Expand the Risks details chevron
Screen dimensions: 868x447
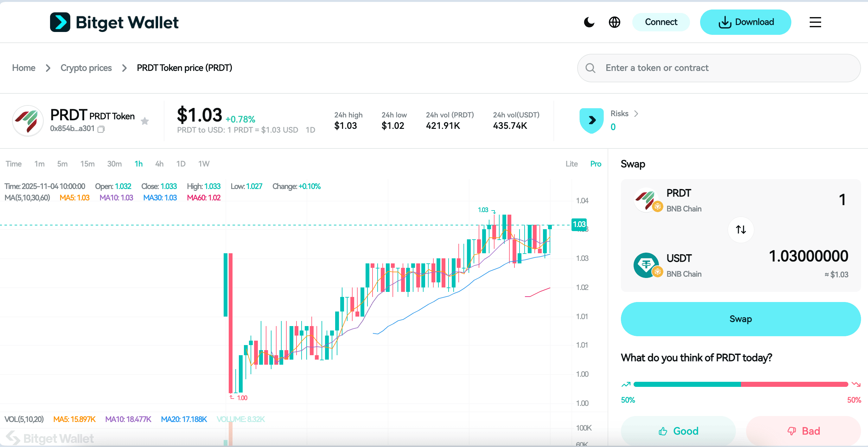(x=636, y=114)
